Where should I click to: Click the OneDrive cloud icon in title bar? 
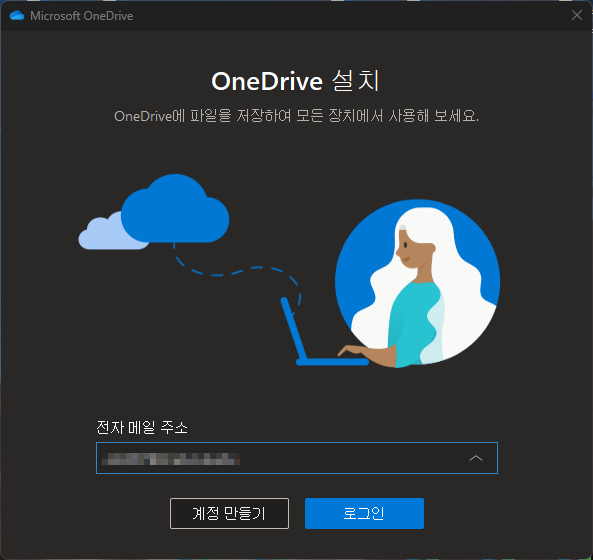click(x=17, y=16)
